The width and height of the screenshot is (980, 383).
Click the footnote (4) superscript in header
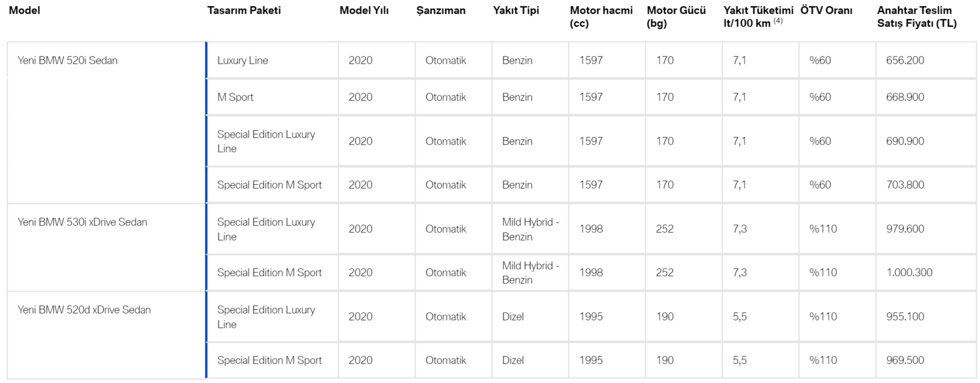[x=778, y=21]
